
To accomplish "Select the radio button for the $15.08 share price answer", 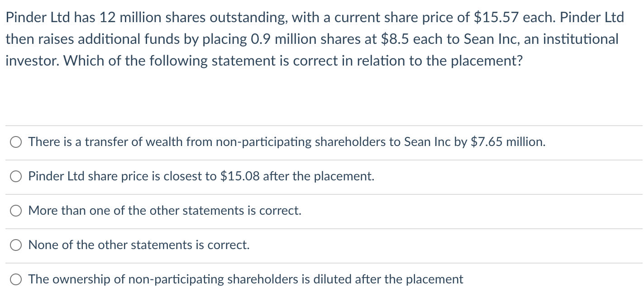I will (x=16, y=176).
